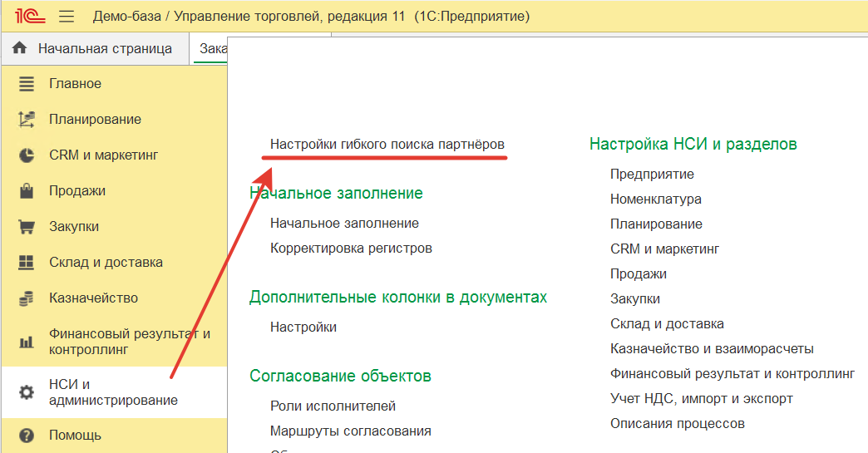Viewport: 868px width, 453px height.
Task: Click the 1C logo icon
Action: click(x=30, y=16)
